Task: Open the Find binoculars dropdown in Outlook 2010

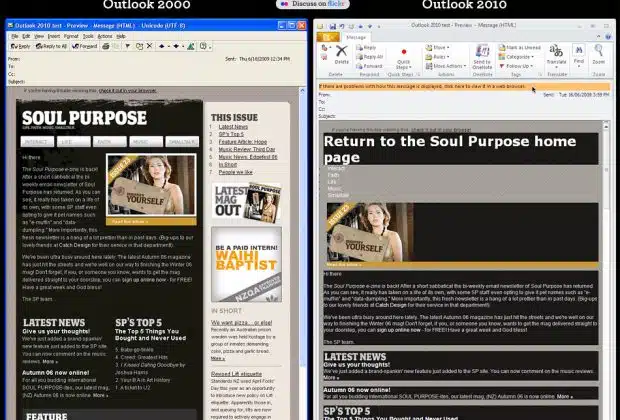Action: (x=579, y=55)
